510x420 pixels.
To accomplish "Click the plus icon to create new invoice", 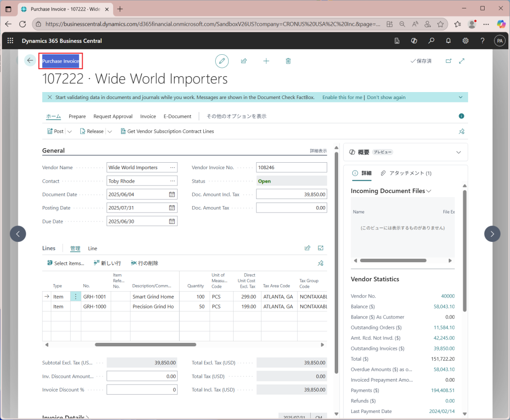I will point(266,61).
